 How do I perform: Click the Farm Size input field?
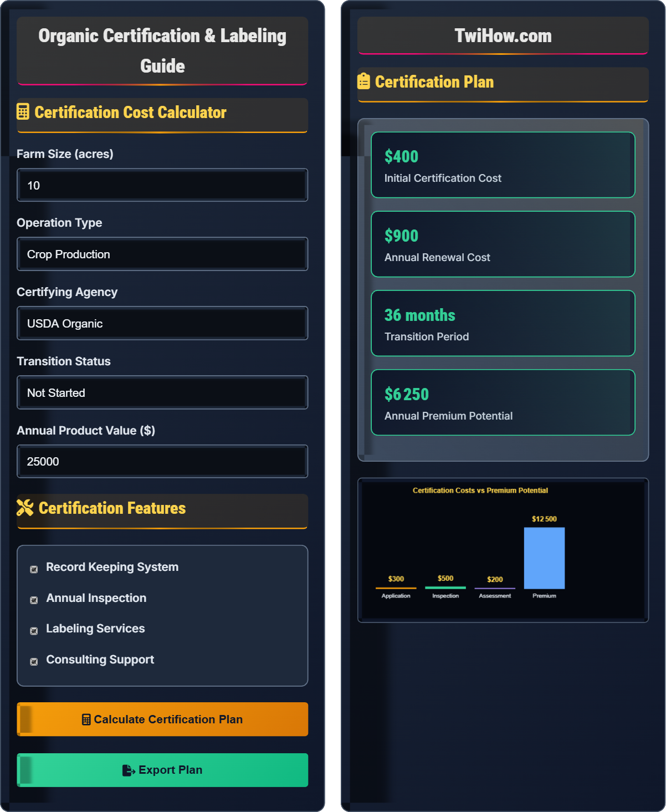coord(162,185)
